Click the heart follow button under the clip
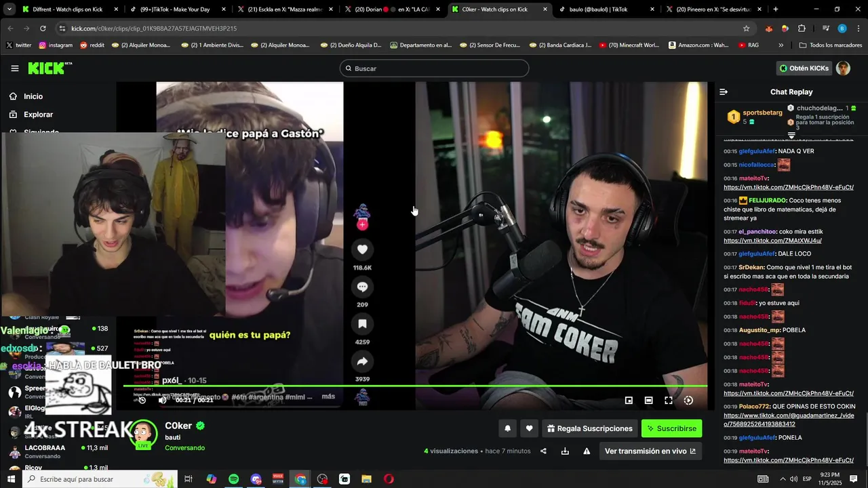 point(529,428)
